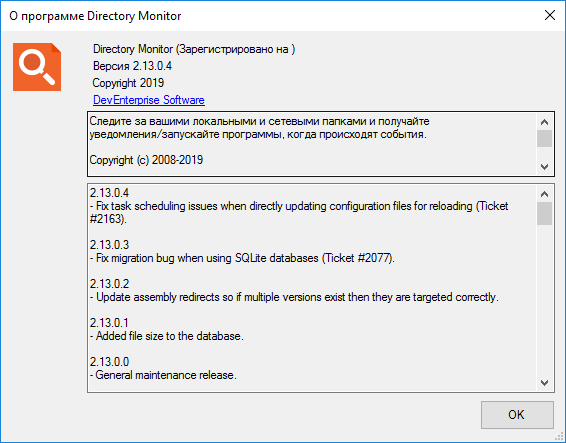Image resolution: width=566 pixels, height=443 pixels.
Task: Click the description box scrollbar thumb
Action: [544, 138]
